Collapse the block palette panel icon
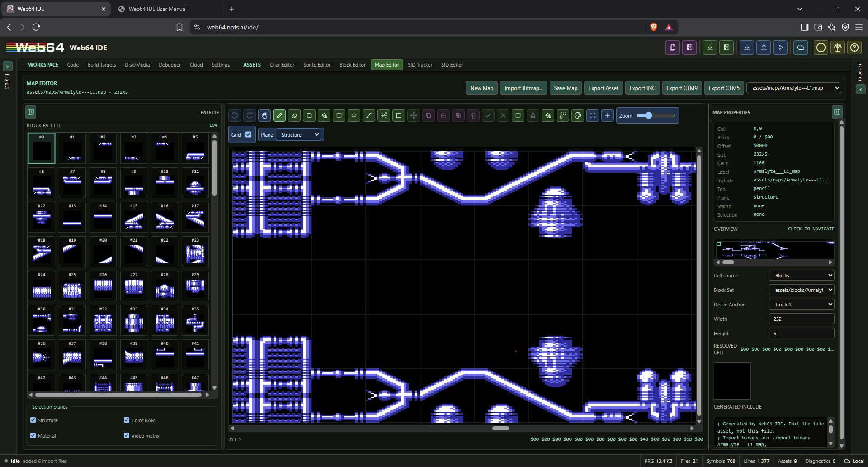 [x=31, y=112]
